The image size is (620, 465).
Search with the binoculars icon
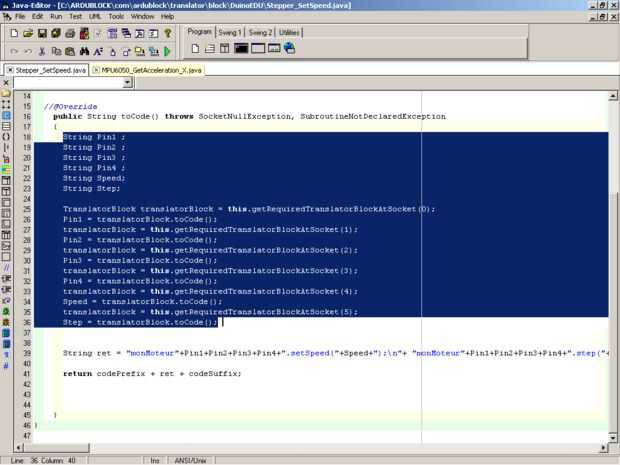84,51
